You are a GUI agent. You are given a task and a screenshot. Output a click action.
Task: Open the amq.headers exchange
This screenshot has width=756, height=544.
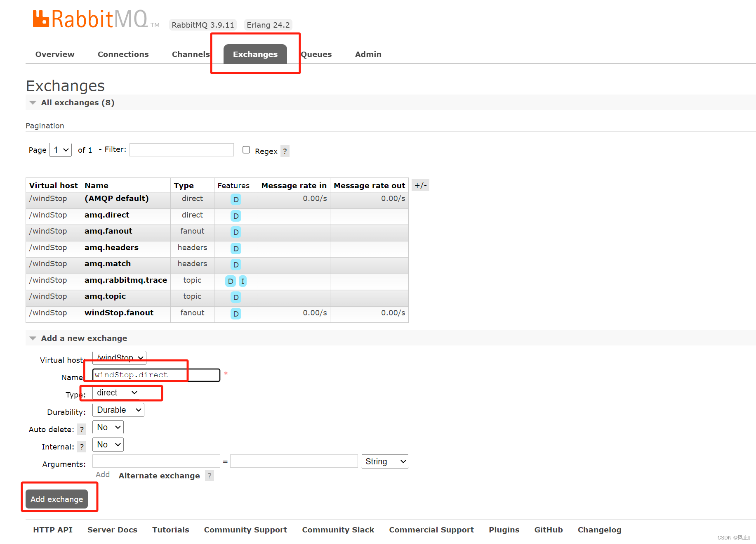pos(111,247)
